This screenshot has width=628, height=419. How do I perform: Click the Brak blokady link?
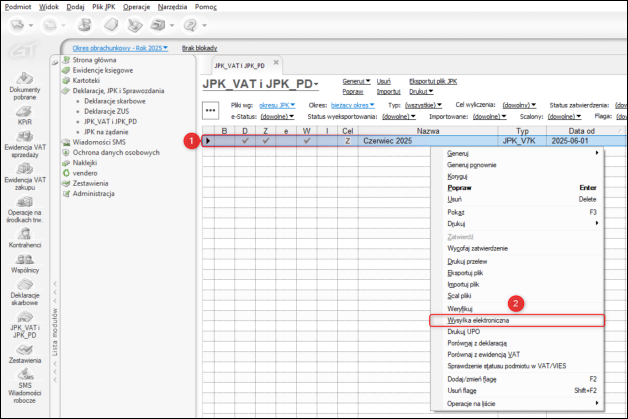199,48
